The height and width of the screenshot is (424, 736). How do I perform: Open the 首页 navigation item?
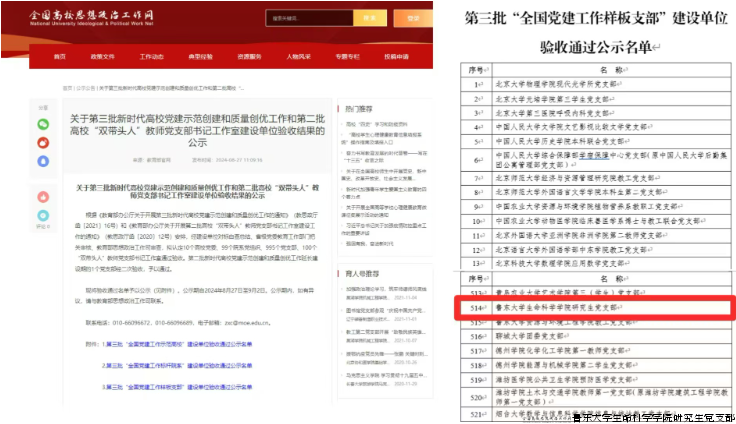(60, 57)
